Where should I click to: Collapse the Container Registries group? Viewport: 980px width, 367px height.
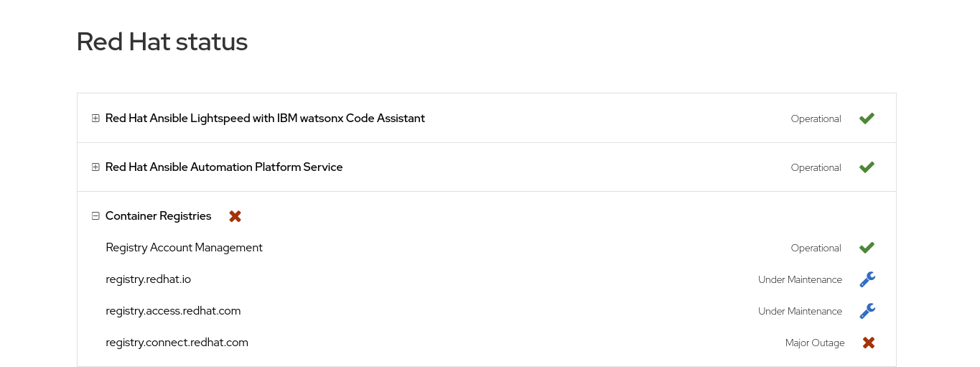coord(95,216)
